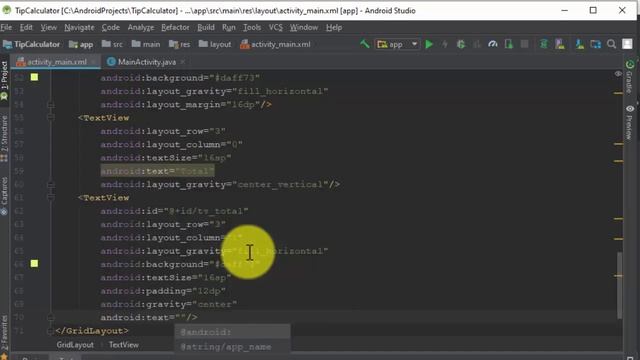Toggle inspections eye icon above scrollbar
Viewport: 640px width, 360px height.
618,74
